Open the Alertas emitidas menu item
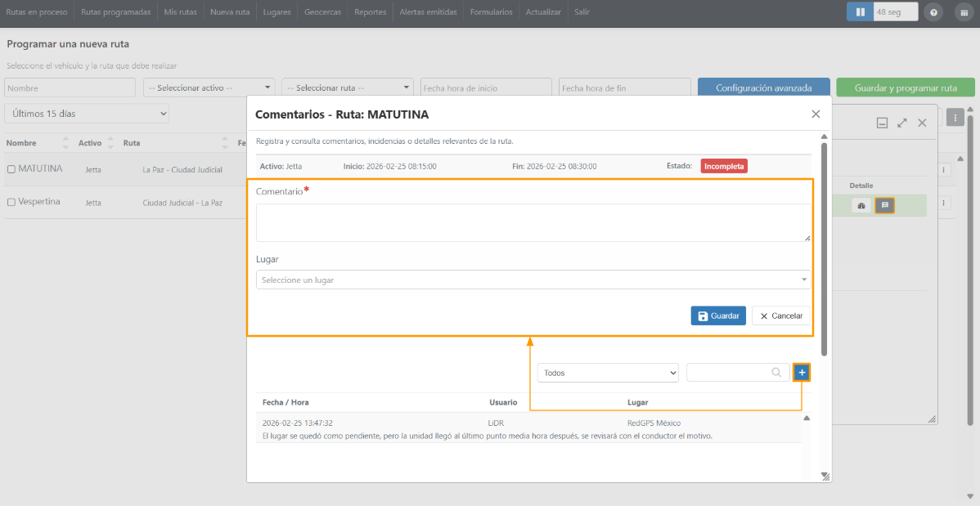 pyautogui.click(x=428, y=12)
